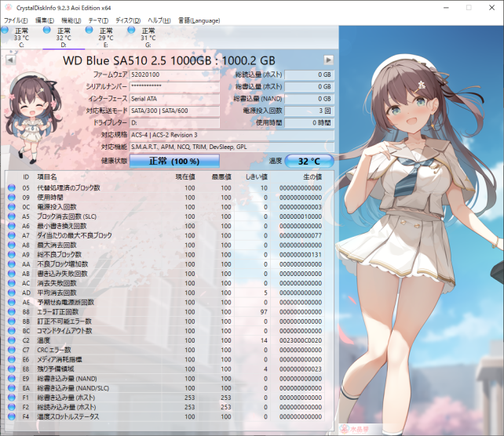Click the status orb for attribute A5
The width and height of the screenshot is (504, 436).
coord(12,216)
